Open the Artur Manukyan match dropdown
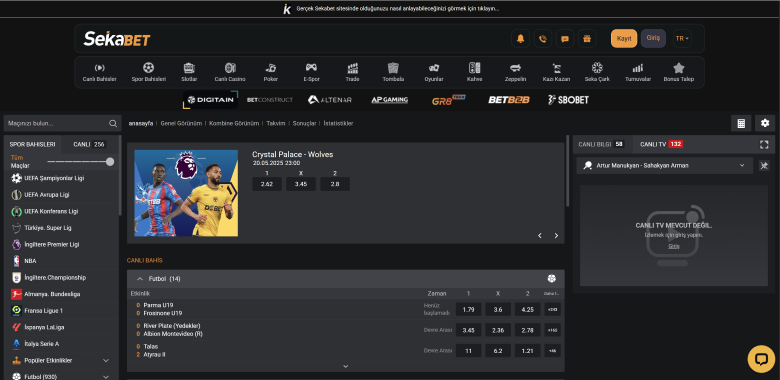The width and height of the screenshot is (780, 380). click(x=666, y=166)
